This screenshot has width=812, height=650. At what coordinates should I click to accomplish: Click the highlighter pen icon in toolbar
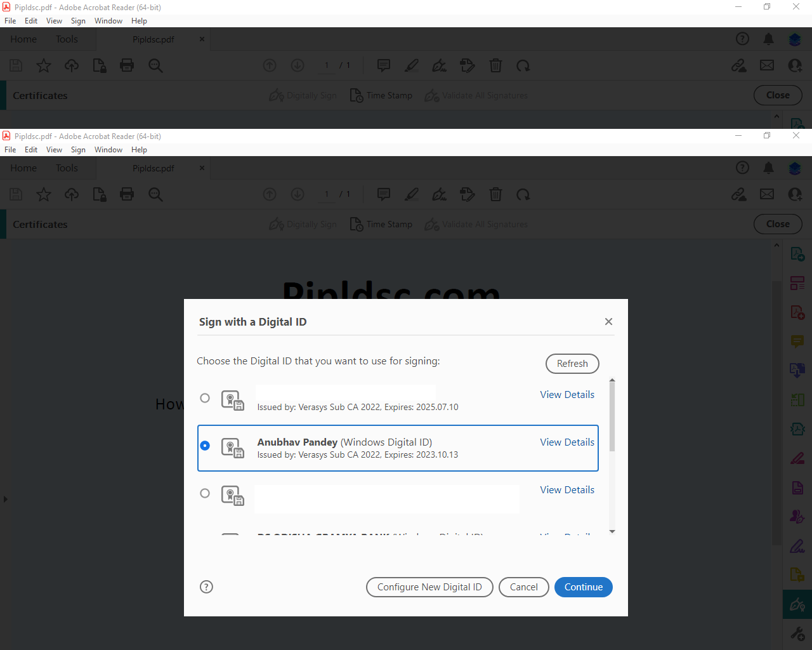[x=412, y=194]
